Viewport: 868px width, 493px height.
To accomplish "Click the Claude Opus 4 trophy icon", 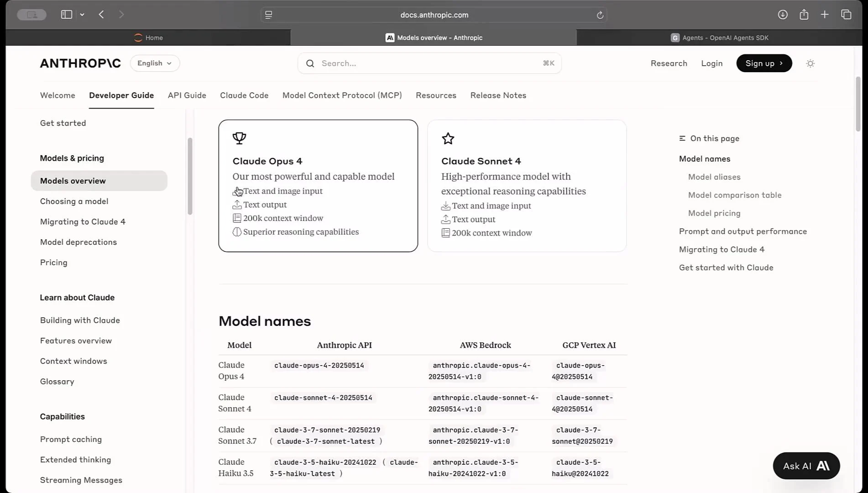I will coord(239,138).
